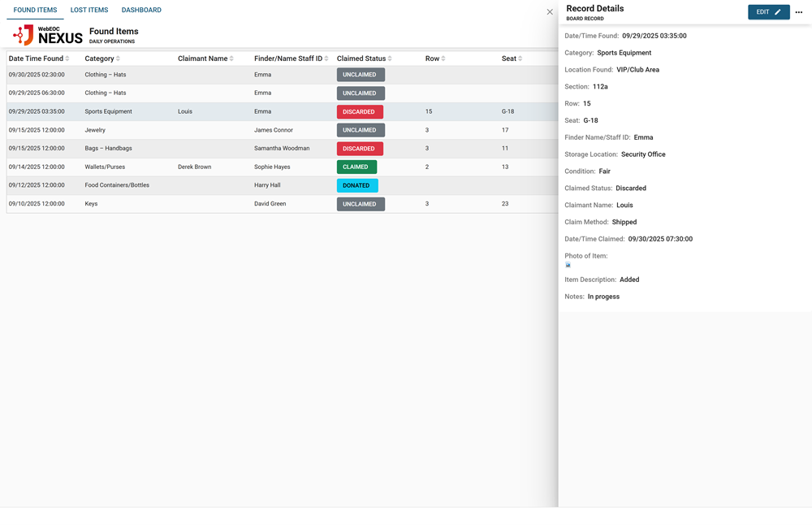Click the green Claimed status badge
Viewport: 812px width, 525px height.
(356, 167)
